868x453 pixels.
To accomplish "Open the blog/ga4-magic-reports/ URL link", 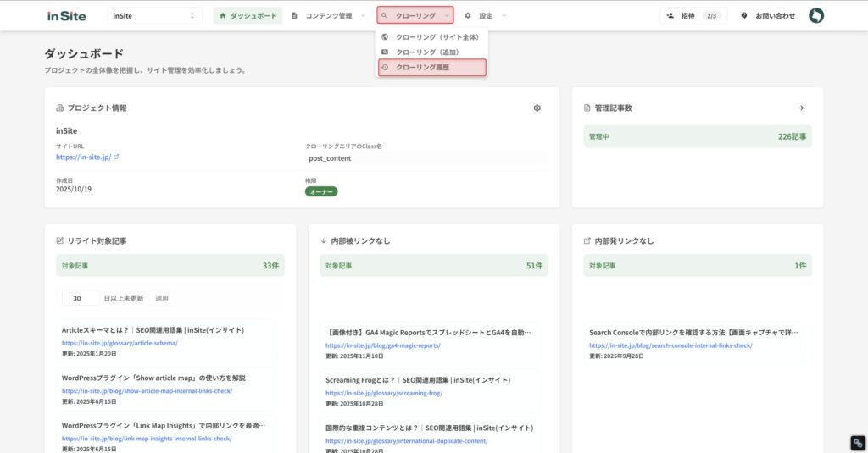I will pyautogui.click(x=383, y=345).
